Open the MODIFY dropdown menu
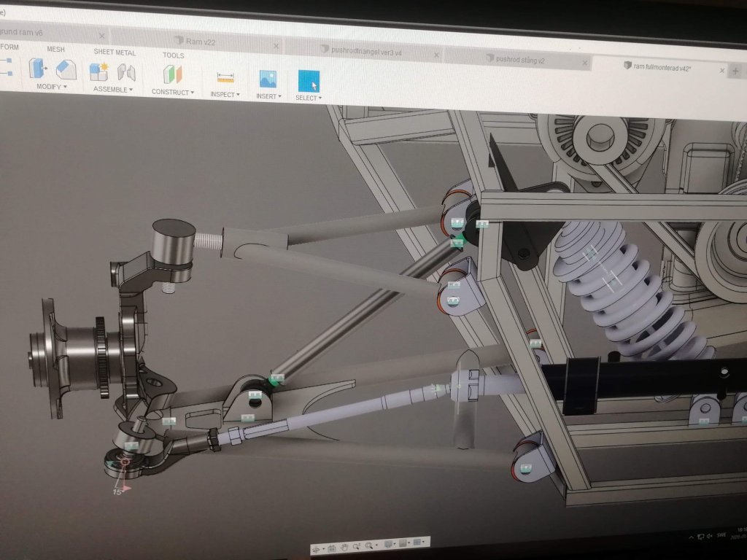This screenshot has width=747, height=560. (x=51, y=87)
